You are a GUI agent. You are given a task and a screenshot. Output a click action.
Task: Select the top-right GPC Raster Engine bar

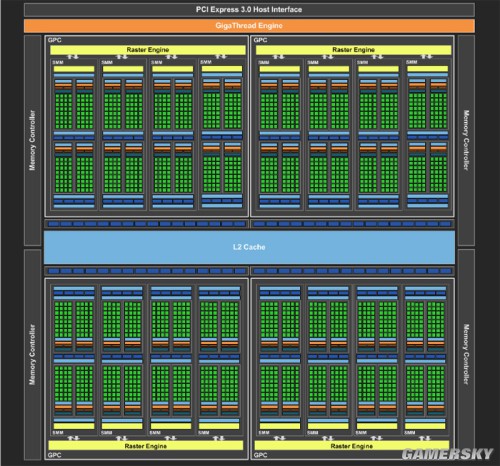coord(353,50)
